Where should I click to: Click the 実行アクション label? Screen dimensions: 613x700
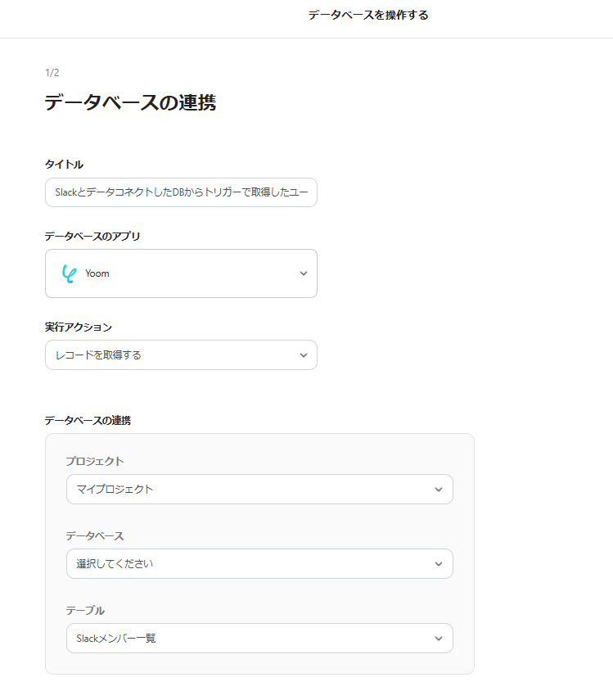[79, 327]
